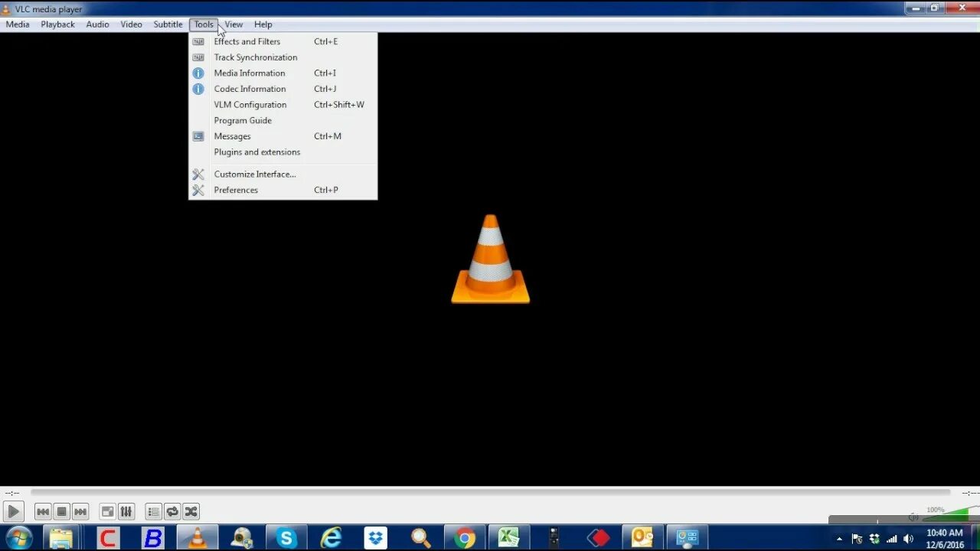Open Messages log entry
Viewport: 980px width, 551px height.
tap(283, 136)
